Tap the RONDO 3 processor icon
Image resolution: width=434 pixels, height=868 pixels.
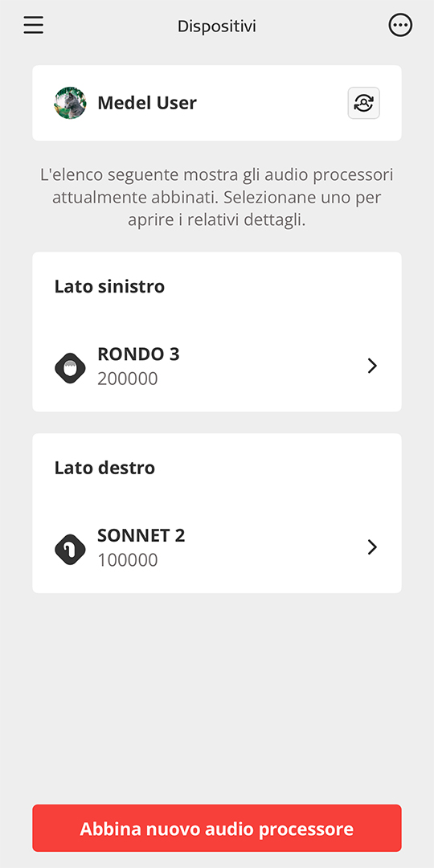(70, 368)
